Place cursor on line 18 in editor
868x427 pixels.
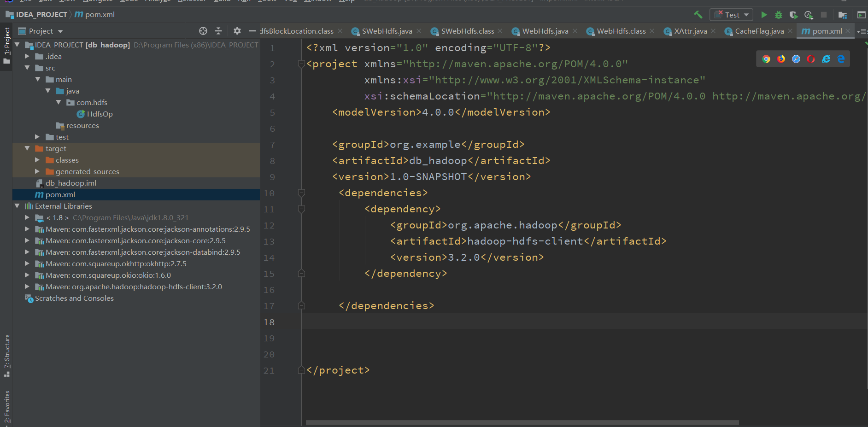[x=584, y=322]
